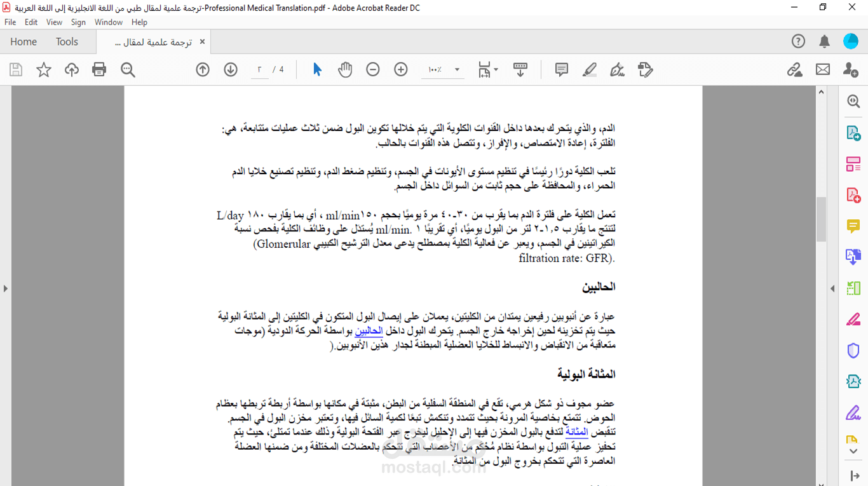Viewport: 868px width, 486px height.
Task: Print the document
Action: [x=99, y=70]
